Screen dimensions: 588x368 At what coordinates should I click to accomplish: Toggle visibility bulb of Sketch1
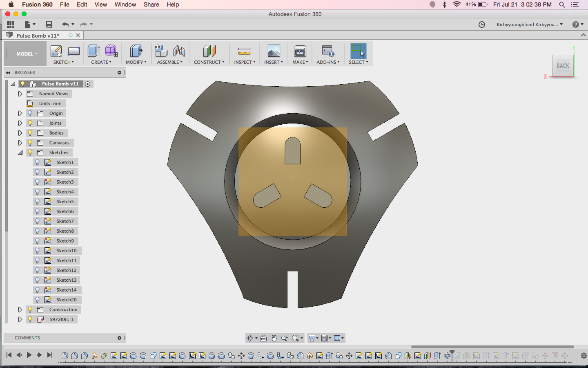click(38, 162)
